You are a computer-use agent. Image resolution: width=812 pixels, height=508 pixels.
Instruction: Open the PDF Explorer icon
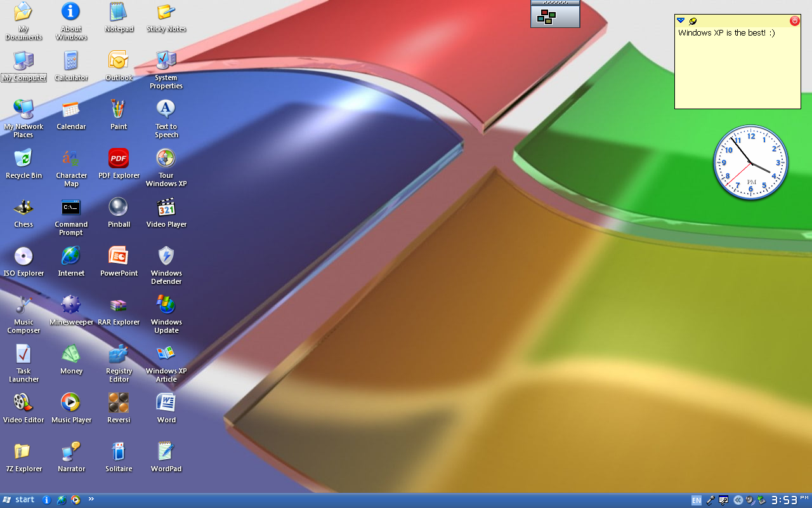click(119, 163)
